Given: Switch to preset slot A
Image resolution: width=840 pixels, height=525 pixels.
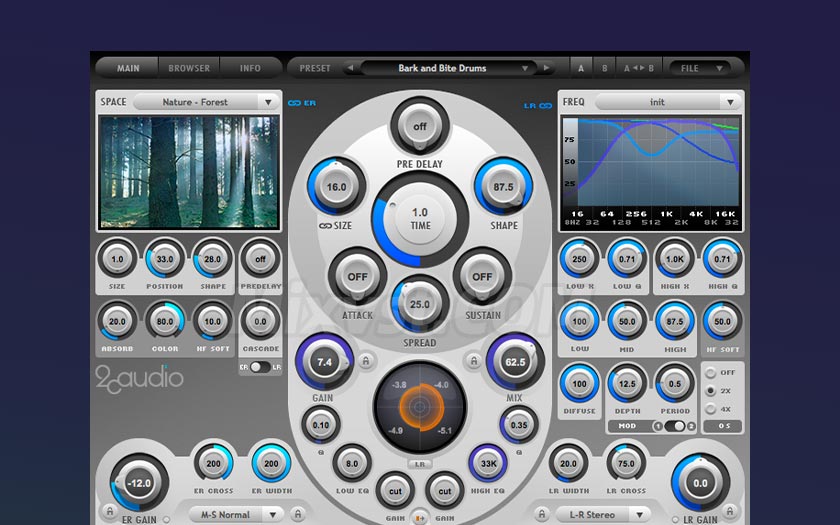Looking at the screenshot, I should click(x=581, y=68).
